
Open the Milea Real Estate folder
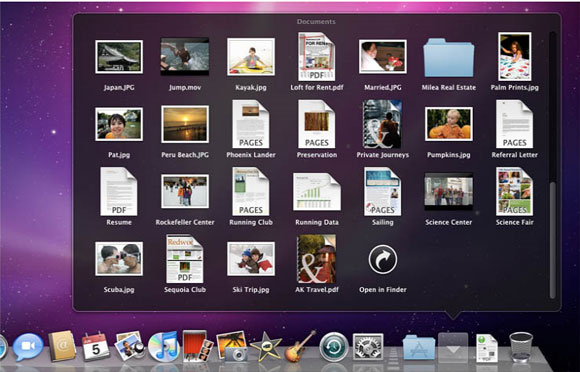[x=449, y=58]
